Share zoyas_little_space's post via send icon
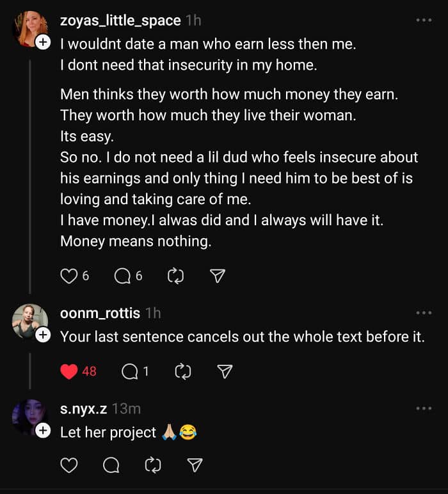The height and width of the screenshot is (494, 448). (x=218, y=276)
